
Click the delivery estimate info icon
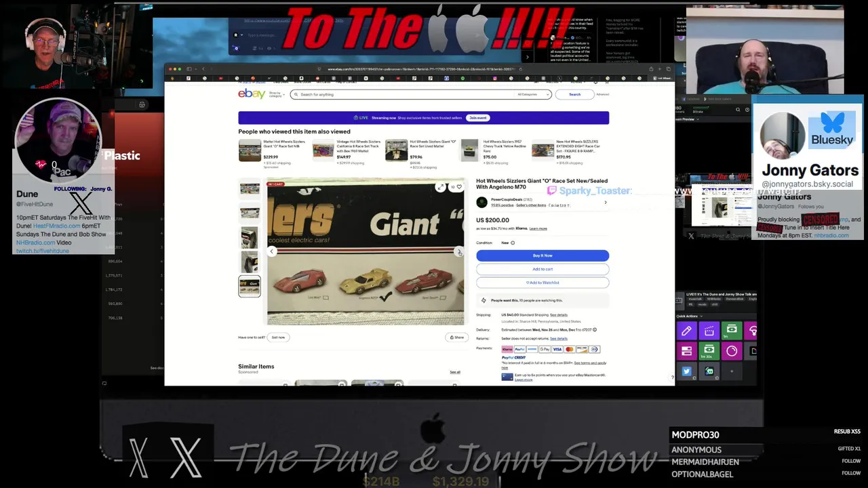click(x=595, y=329)
